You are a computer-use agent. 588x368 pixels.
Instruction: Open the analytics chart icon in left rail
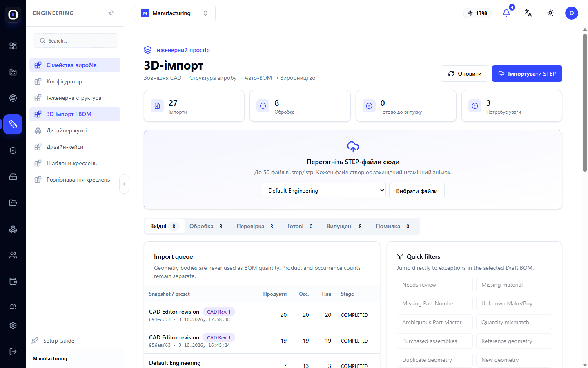click(x=13, y=72)
